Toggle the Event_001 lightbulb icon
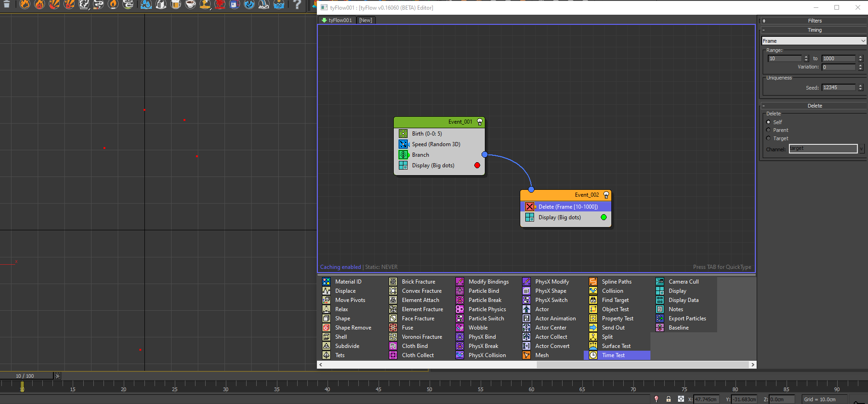Viewport: 868px width, 404px height. click(480, 122)
